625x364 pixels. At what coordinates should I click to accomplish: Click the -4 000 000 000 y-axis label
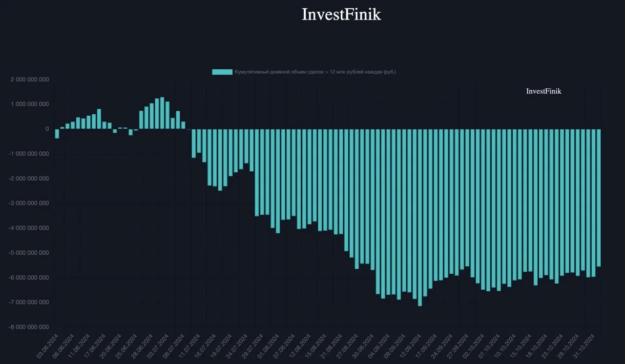click(x=29, y=228)
